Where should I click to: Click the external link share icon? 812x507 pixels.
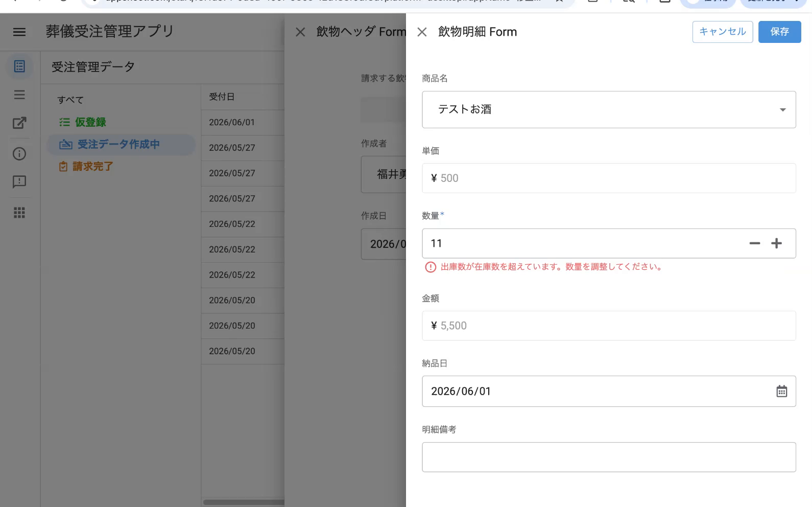19,123
